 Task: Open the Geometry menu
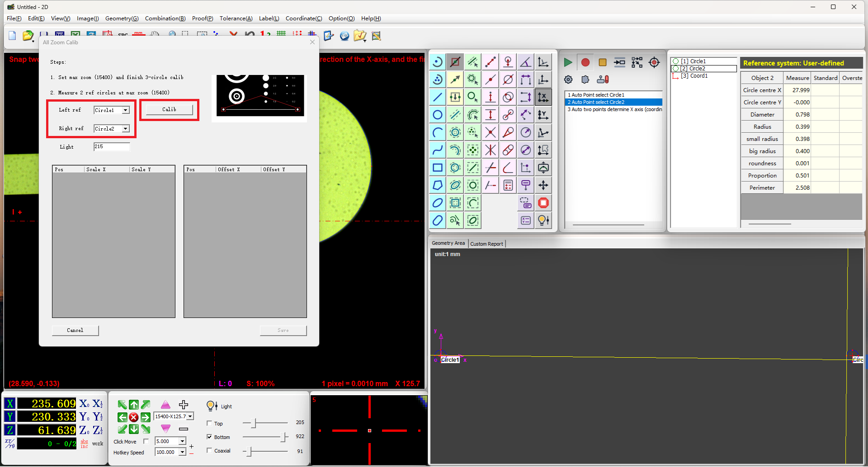(122, 19)
